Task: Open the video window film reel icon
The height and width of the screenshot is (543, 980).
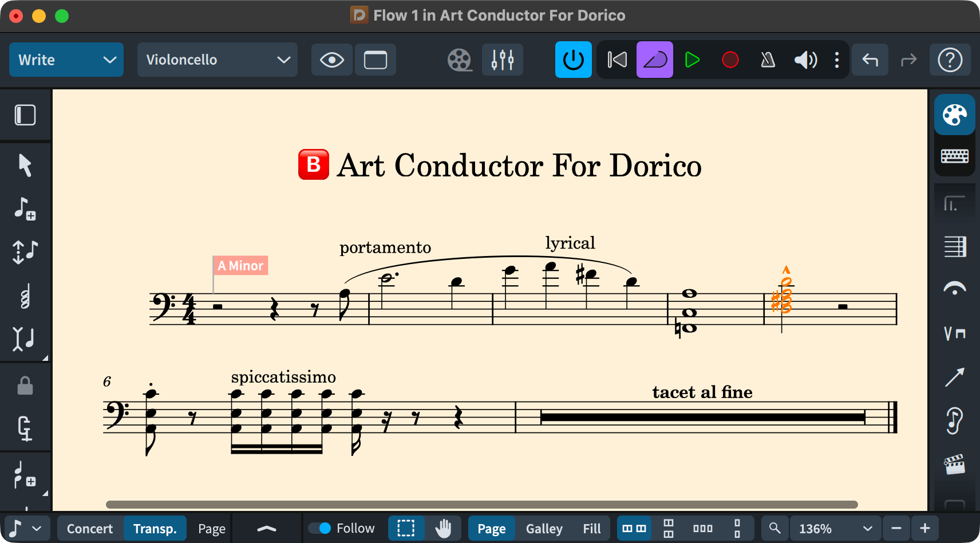Action: (x=459, y=60)
